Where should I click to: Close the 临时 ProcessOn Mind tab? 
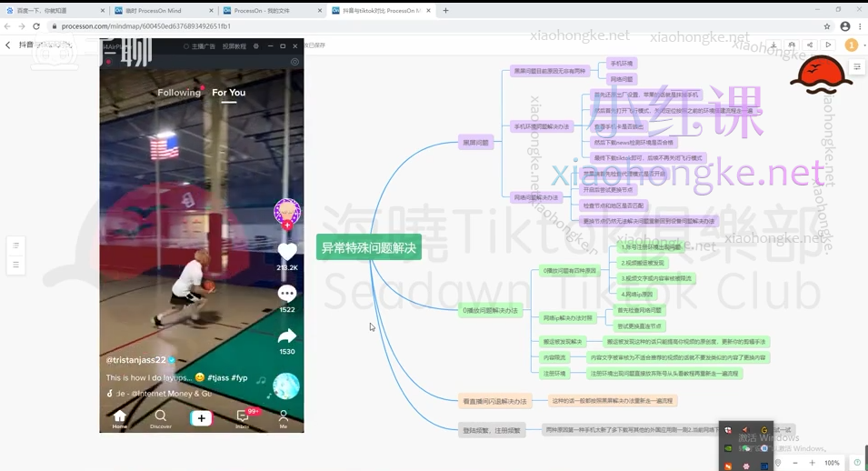[x=211, y=11]
